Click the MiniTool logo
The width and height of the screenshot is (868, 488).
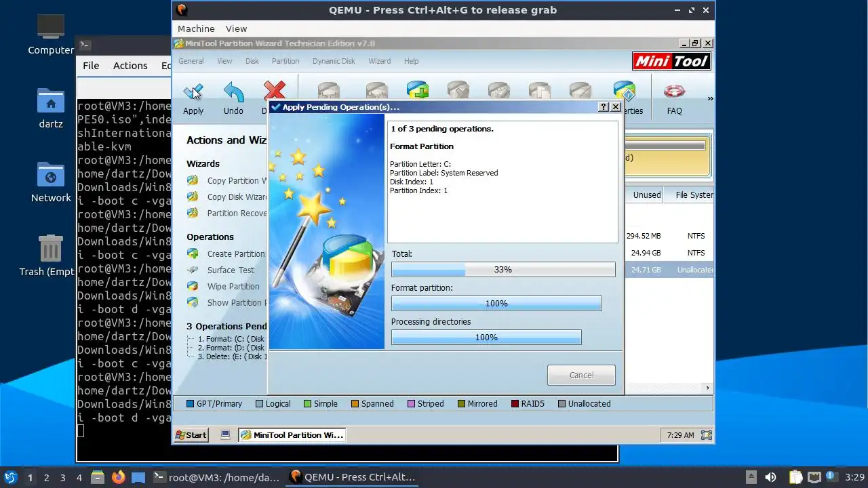[671, 62]
